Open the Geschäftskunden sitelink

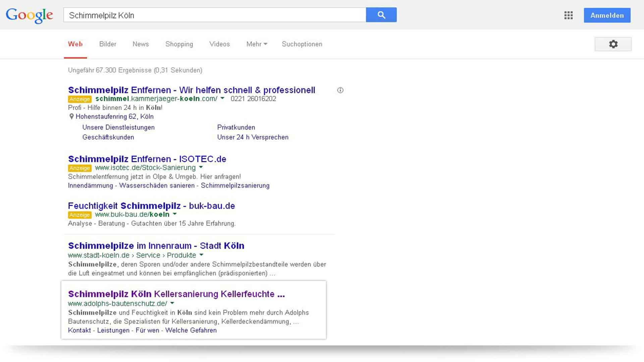click(108, 137)
